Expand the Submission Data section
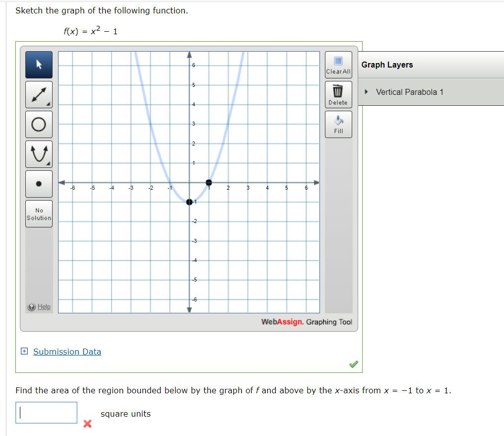Viewport: 504px width, 436px height. (67, 352)
